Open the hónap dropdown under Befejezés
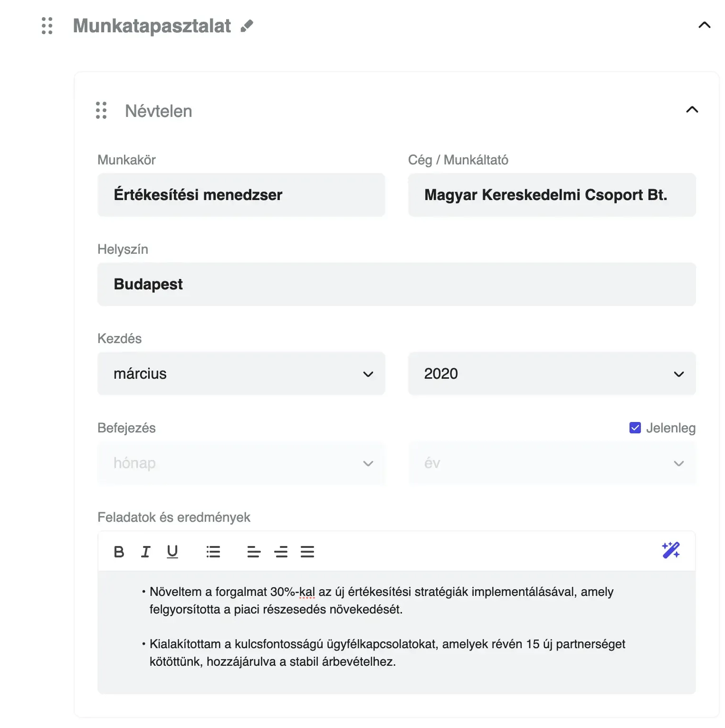The height and width of the screenshot is (728, 725). [241, 463]
